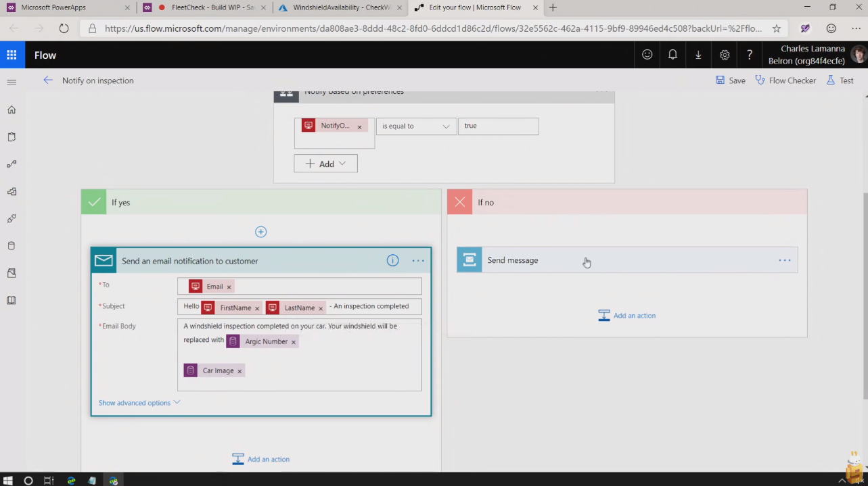
Task: Open the app launcher waffle icon
Action: click(12, 55)
